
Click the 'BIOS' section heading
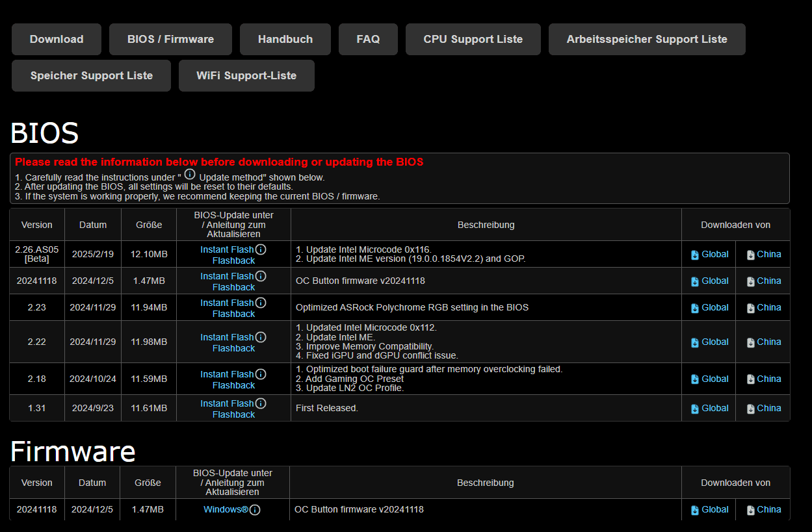44,133
